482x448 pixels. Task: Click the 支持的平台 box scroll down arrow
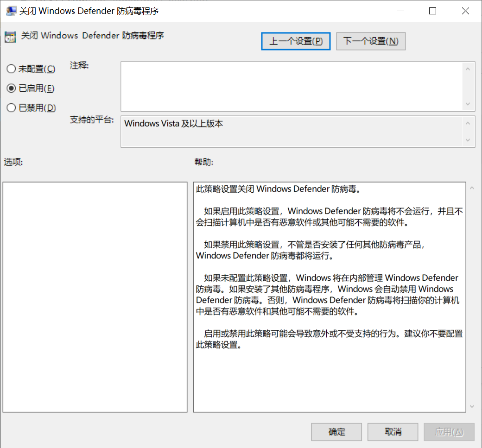tap(468, 140)
